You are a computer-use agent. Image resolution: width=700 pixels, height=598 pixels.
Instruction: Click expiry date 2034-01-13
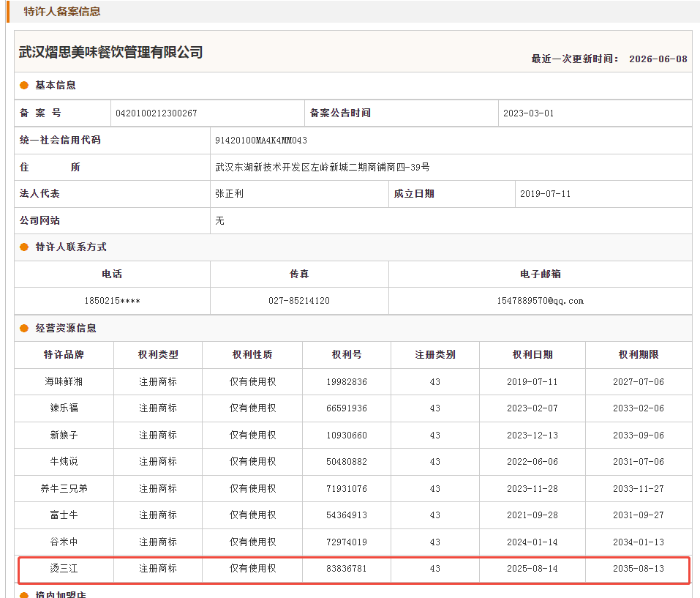(x=639, y=542)
